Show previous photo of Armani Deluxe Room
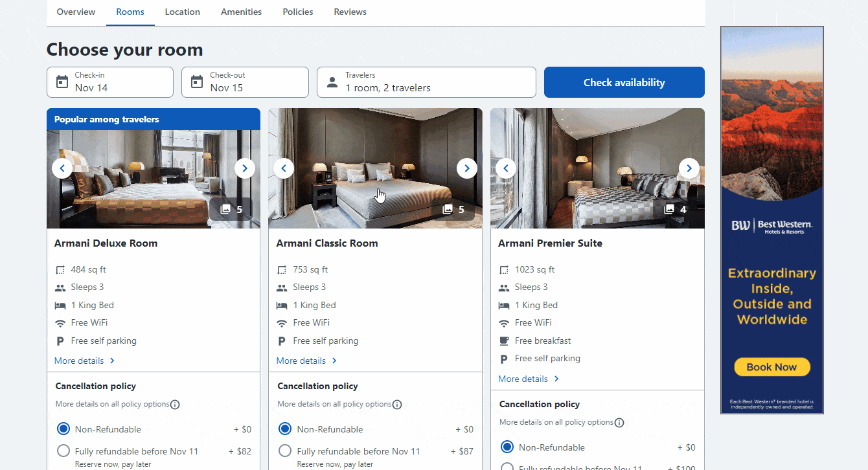The height and width of the screenshot is (470, 868). [x=62, y=168]
